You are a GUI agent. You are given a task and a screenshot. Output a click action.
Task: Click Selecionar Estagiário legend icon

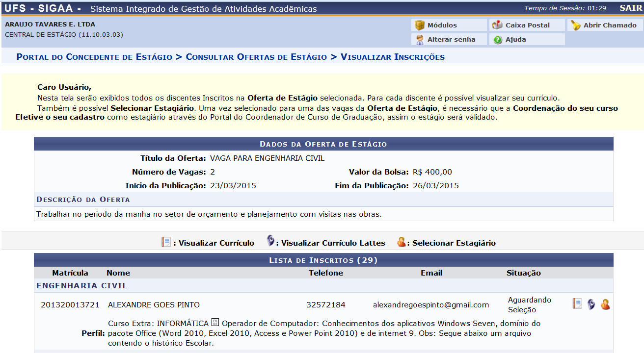[402, 242]
